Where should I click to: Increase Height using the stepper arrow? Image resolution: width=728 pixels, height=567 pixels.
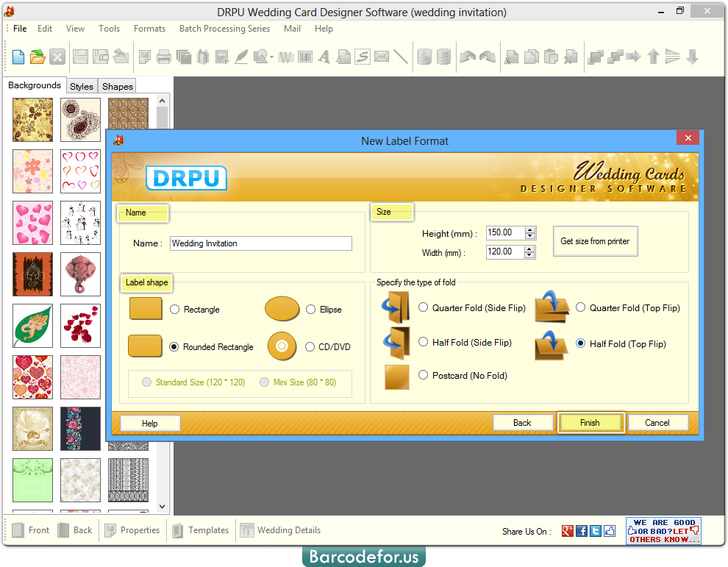pos(530,229)
